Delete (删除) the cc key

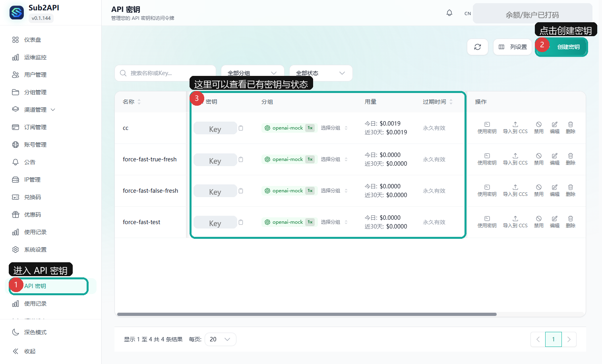pos(571,128)
